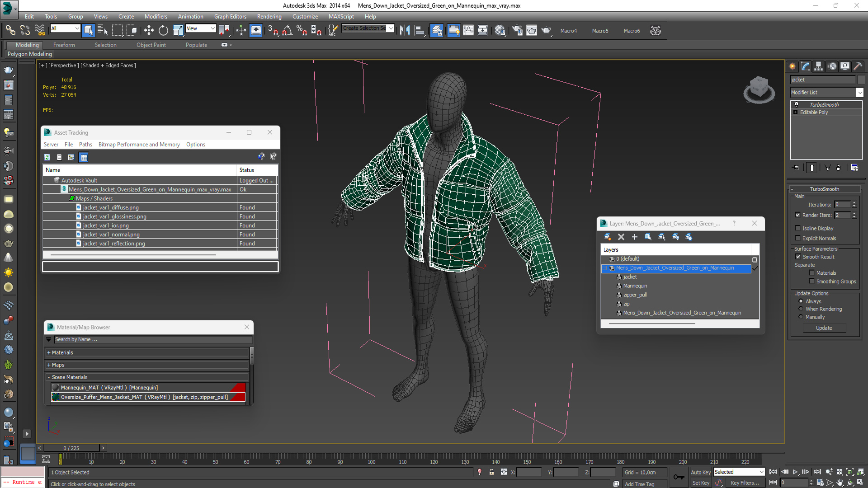Select the Always update option
Image resolution: width=868 pixels, height=488 pixels.
[x=801, y=301]
